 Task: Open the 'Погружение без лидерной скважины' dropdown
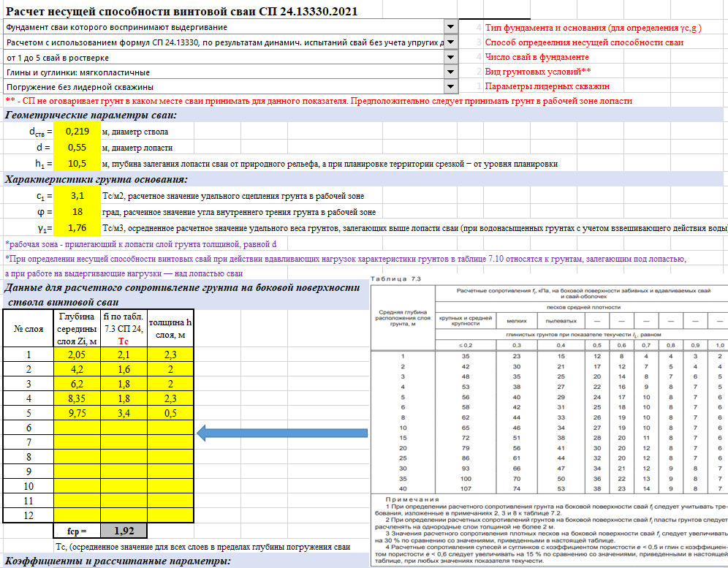(x=451, y=87)
